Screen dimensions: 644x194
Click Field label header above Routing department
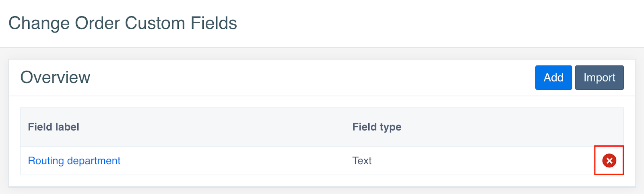pos(54,127)
